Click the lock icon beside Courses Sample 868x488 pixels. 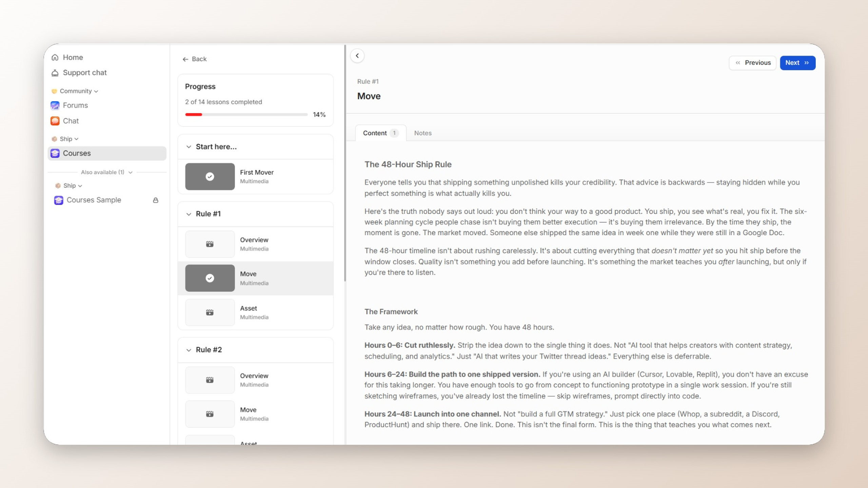coord(156,200)
